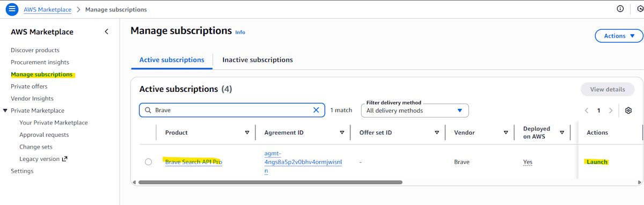Collapse the Private Marketplace tree section
The height and width of the screenshot is (205, 644).
(x=5, y=111)
